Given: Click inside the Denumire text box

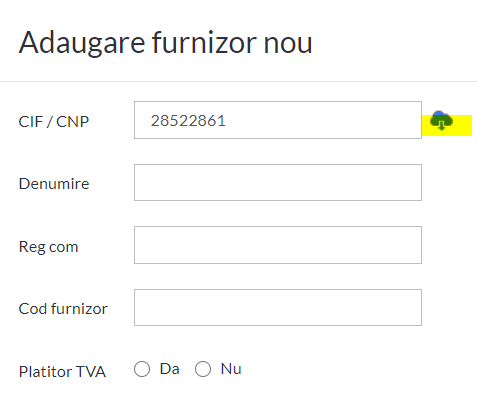Looking at the screenshot, I should point(278,183).
